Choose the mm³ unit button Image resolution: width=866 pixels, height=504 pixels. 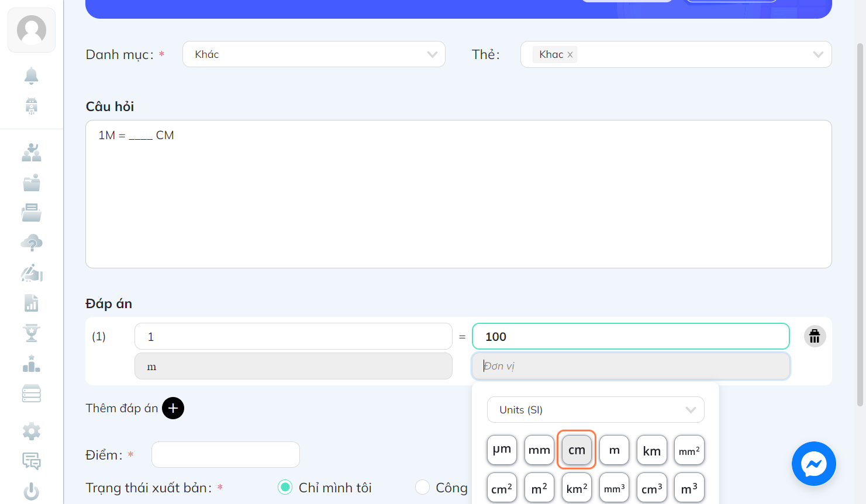614,488
